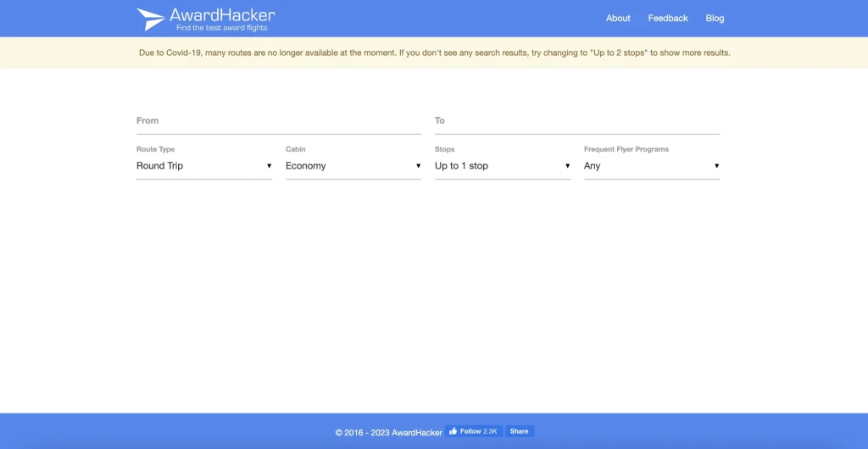Open the About page
Screen dimensions: 868x449
click(x=618, y=19)
